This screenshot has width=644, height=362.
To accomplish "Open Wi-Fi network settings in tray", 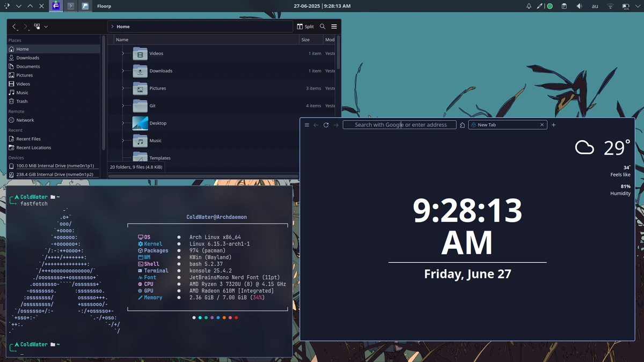I will (610, 6).
